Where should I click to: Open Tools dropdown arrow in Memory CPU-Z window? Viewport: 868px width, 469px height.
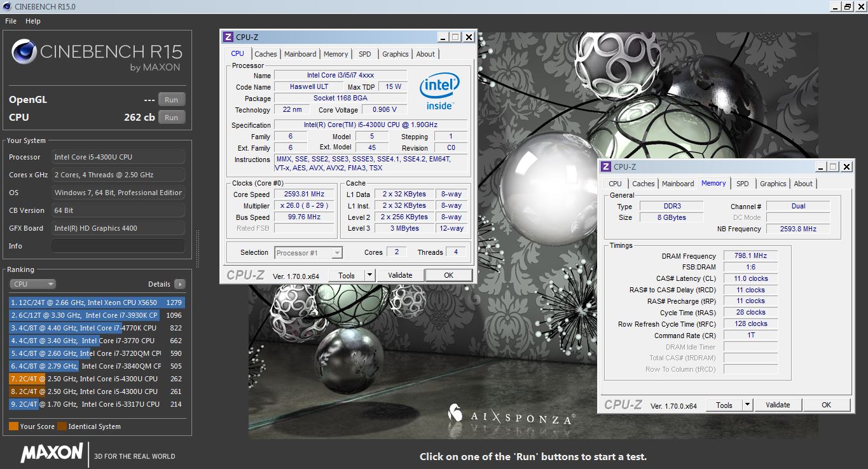click(747, 405)
